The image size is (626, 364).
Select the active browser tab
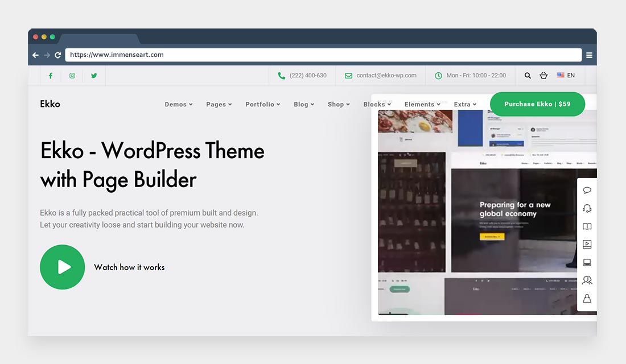pyautogui.click(x=100, y=39)
